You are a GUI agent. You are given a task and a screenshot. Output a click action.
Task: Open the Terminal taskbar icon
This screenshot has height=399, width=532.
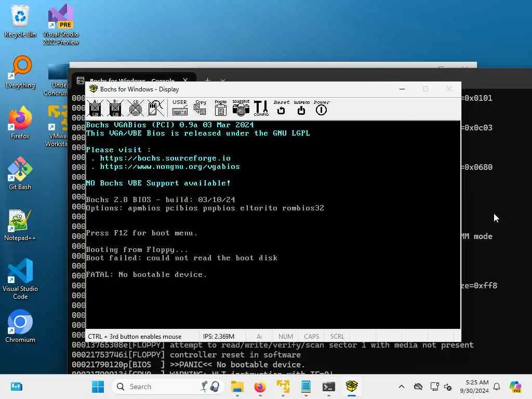pos(328,387)
